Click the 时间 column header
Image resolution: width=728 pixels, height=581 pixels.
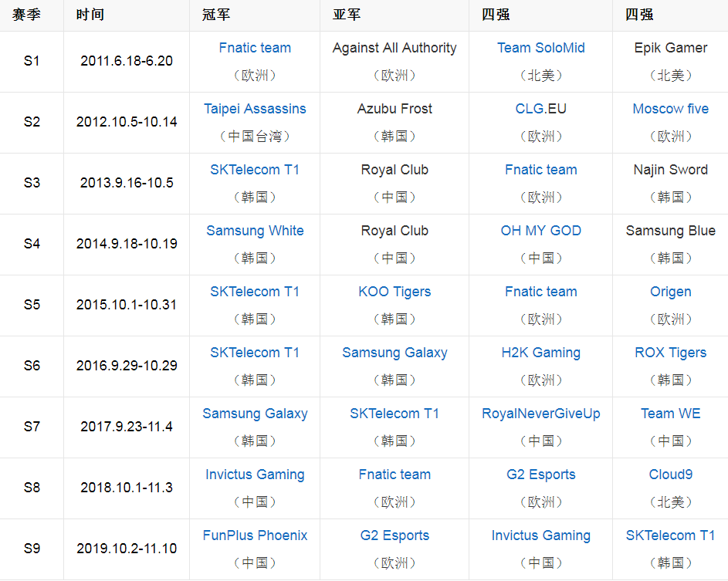coord(90,15)
